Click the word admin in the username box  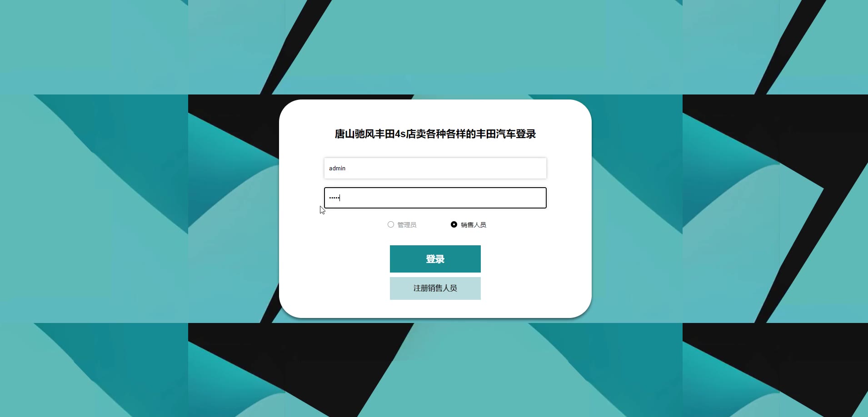click(x=337, y=169)
